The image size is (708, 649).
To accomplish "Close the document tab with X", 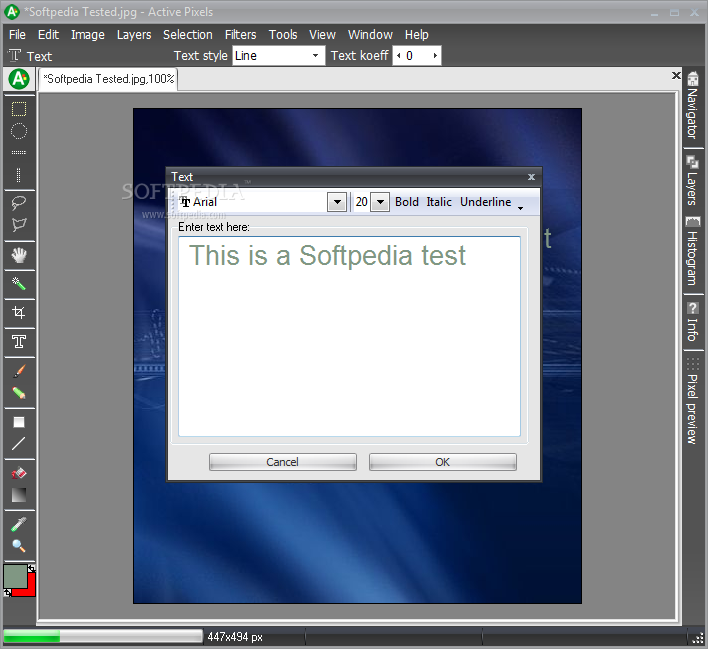I will pos(676,75).
